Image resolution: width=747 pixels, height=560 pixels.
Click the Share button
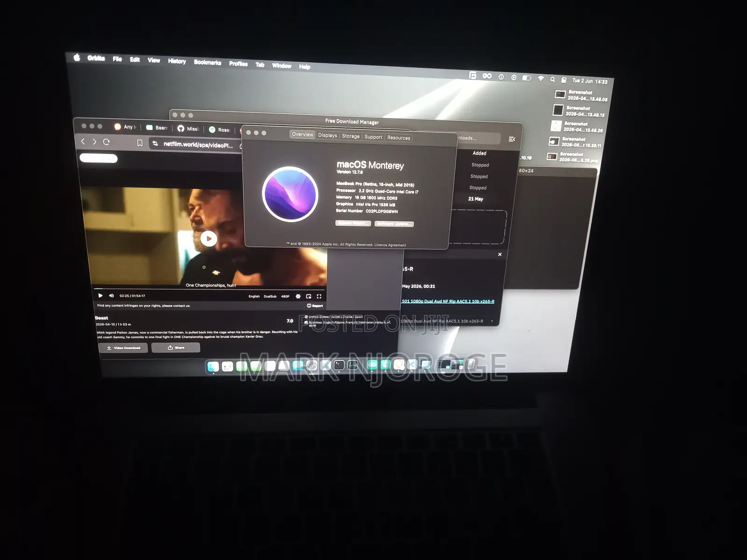pyautogui.click(x=176, y=348)
